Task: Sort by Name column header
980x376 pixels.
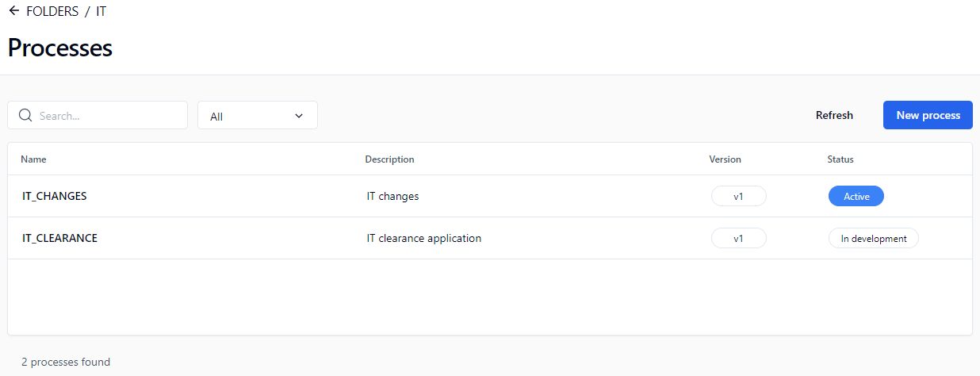Action: [x=33, y=159]
